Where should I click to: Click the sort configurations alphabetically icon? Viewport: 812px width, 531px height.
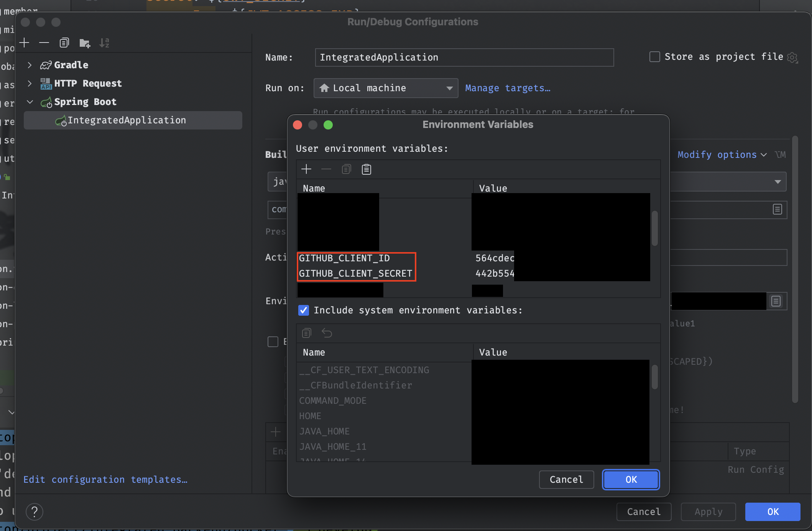[x=104, y=43]
